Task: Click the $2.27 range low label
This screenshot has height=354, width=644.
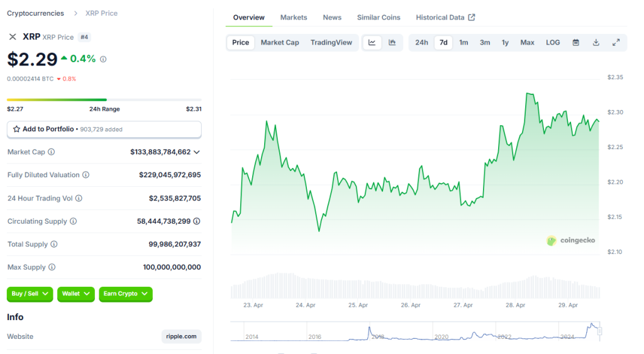Action: pos(15,109)
